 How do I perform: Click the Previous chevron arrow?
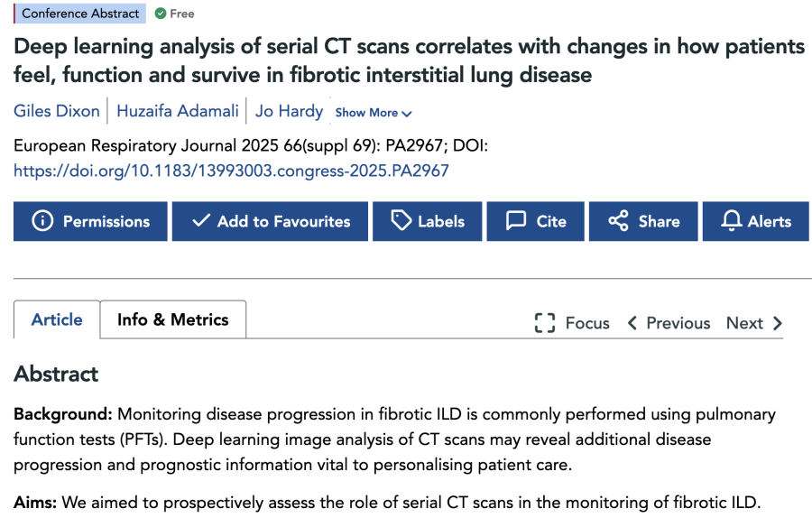(x=632, y=322)
